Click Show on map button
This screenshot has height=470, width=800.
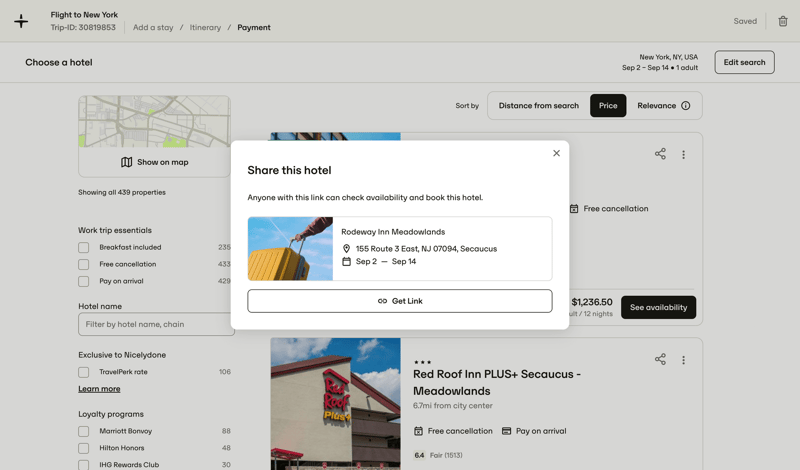point(155,162)
